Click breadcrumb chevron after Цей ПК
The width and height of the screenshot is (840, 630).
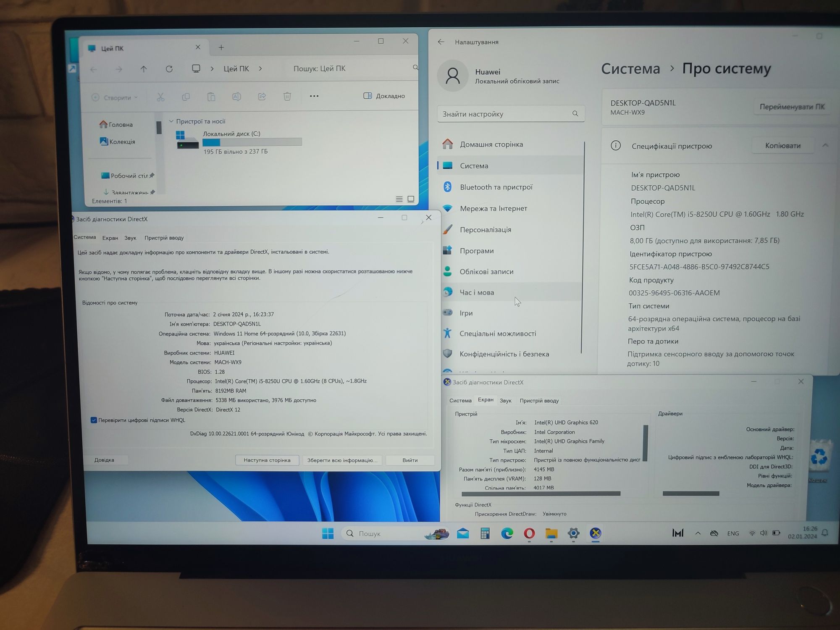tap(260, 68)
